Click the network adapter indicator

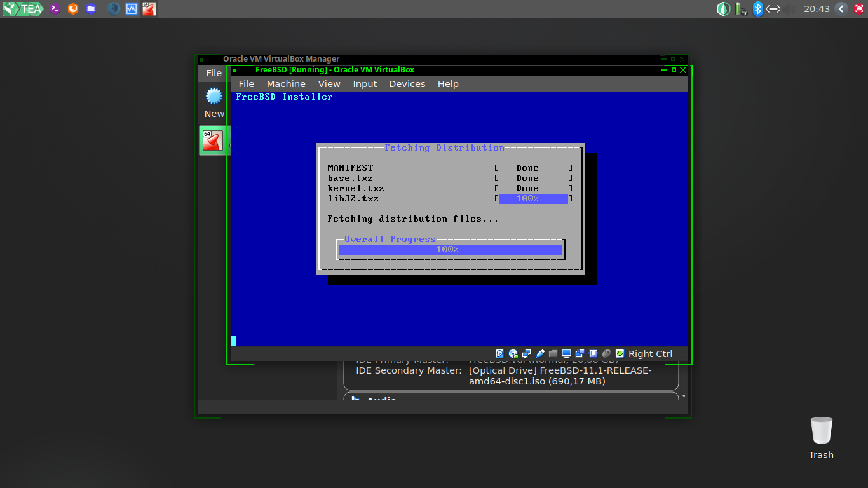tap(527, 354)
